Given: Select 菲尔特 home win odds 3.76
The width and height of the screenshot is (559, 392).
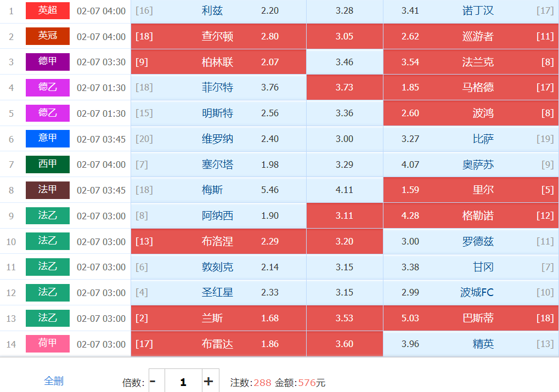Looking at the screenshot, I should tap(218, 88).
